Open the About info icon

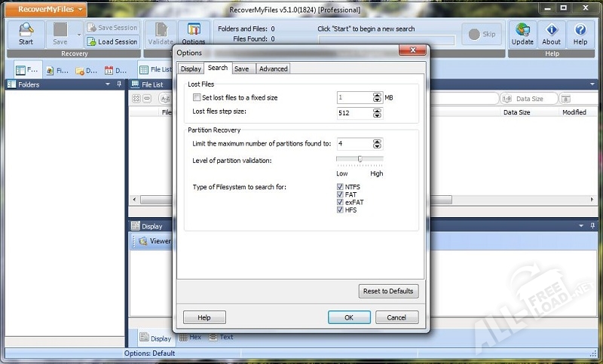(552, 30)
